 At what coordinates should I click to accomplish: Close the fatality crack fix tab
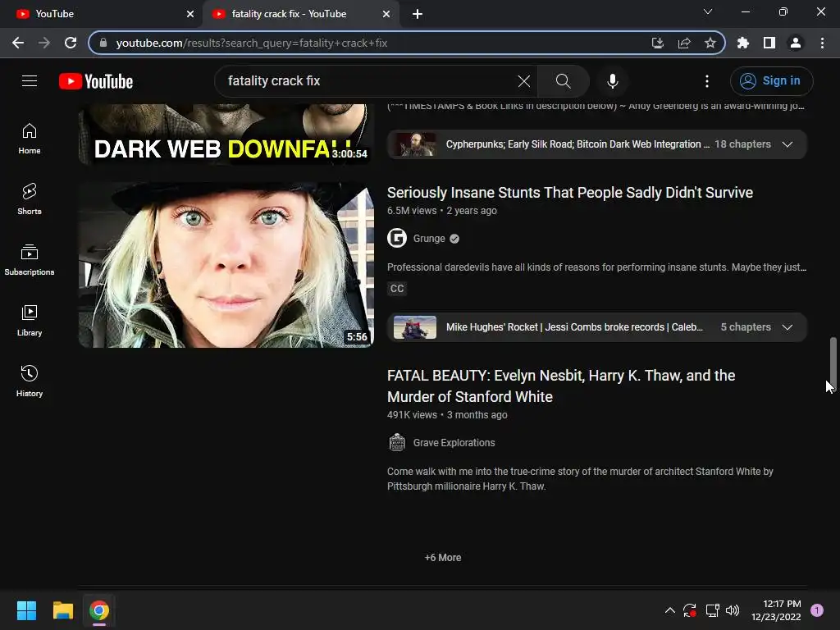386,14
